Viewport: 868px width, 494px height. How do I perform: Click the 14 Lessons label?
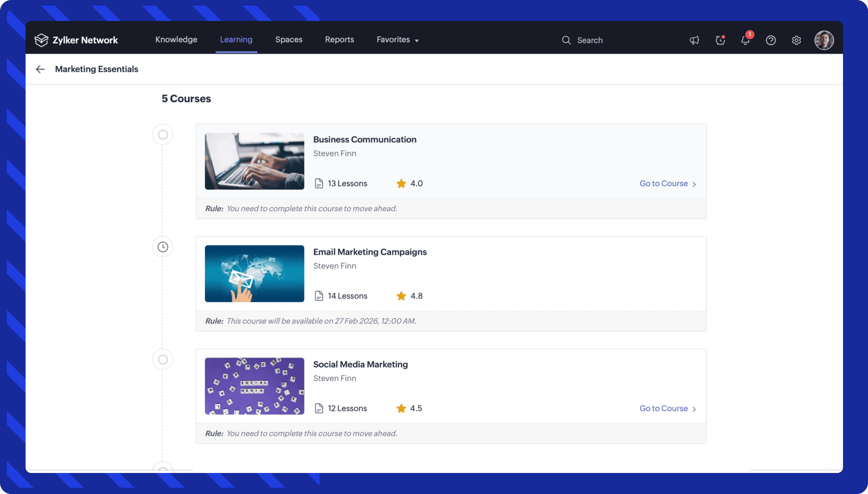click(x=347, y=296)
